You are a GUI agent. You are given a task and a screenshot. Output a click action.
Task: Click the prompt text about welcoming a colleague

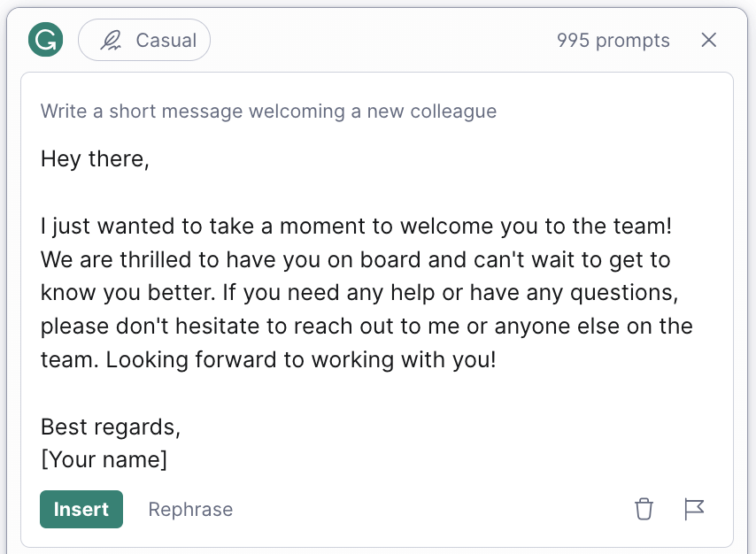[x=268, y=112]
